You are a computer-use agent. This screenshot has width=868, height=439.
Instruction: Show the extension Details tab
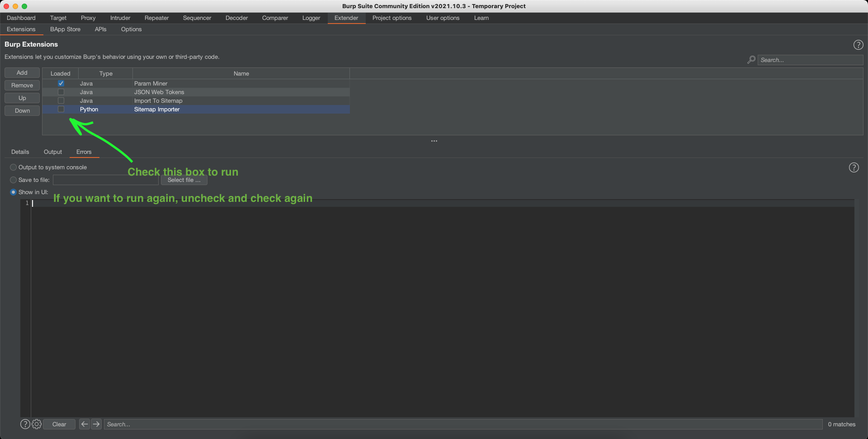point(20,152)
